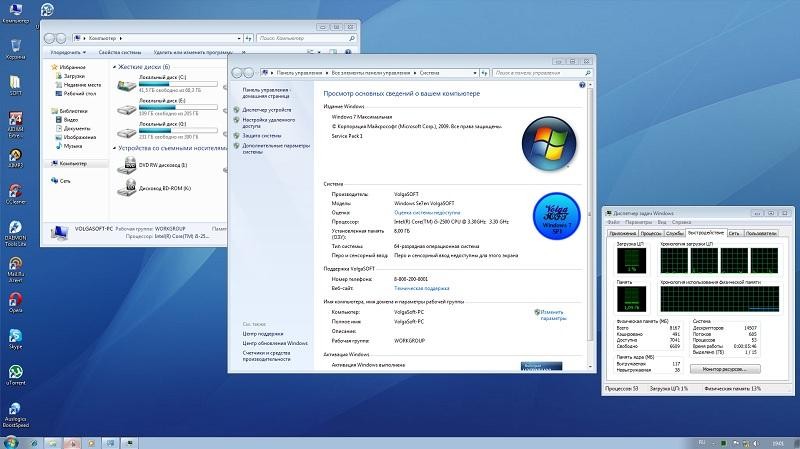Select Локальный диск (E:) drive icon
This screenshot has width=800, height=449.
[127, 108]
